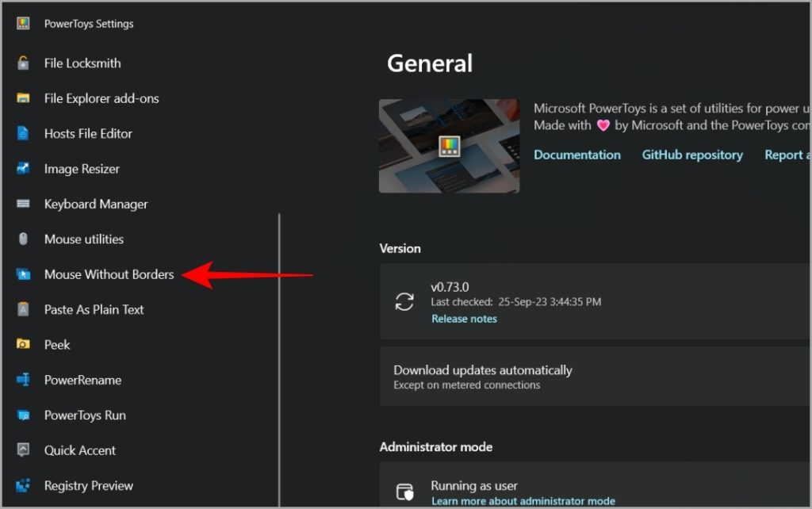
Task: Open File Locksmith settings page
Action: coord(82,63)
